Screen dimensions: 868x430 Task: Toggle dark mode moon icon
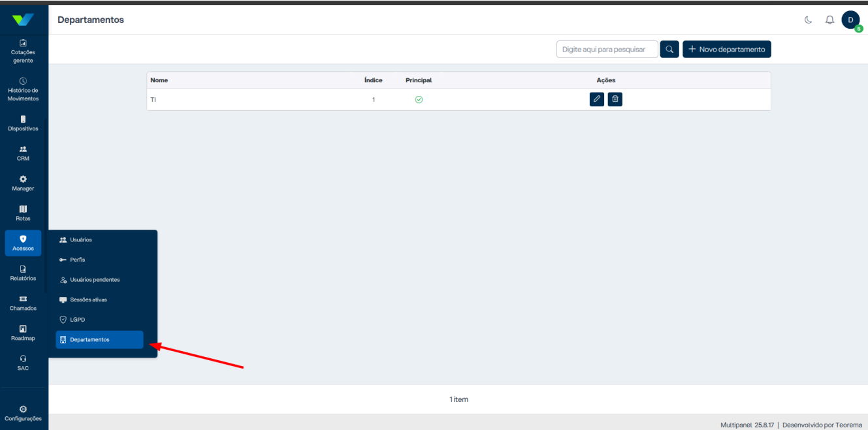tap(809, 20)
